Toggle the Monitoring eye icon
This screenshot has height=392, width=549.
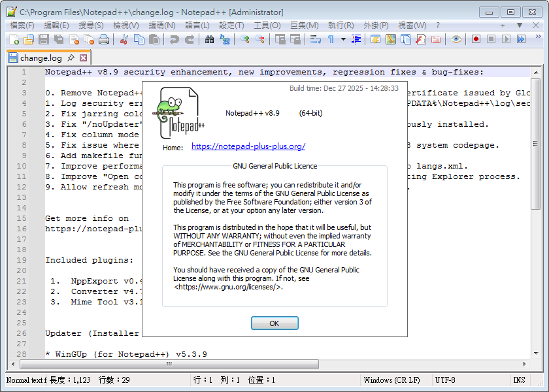[x=456, y=39]
